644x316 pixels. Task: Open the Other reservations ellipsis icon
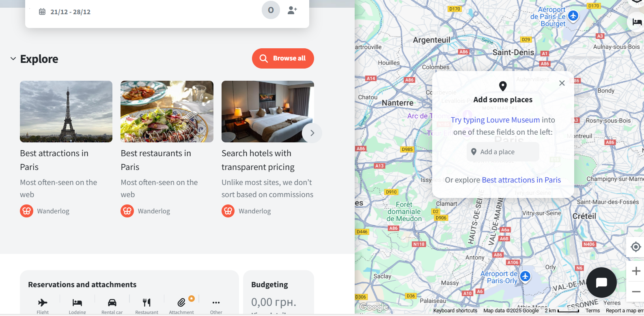click(216, 303)
